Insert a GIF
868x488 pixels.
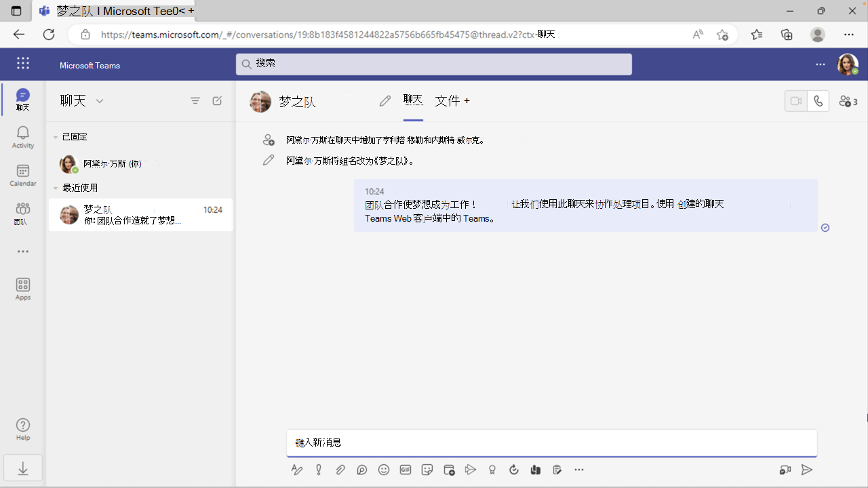[406, 470]
